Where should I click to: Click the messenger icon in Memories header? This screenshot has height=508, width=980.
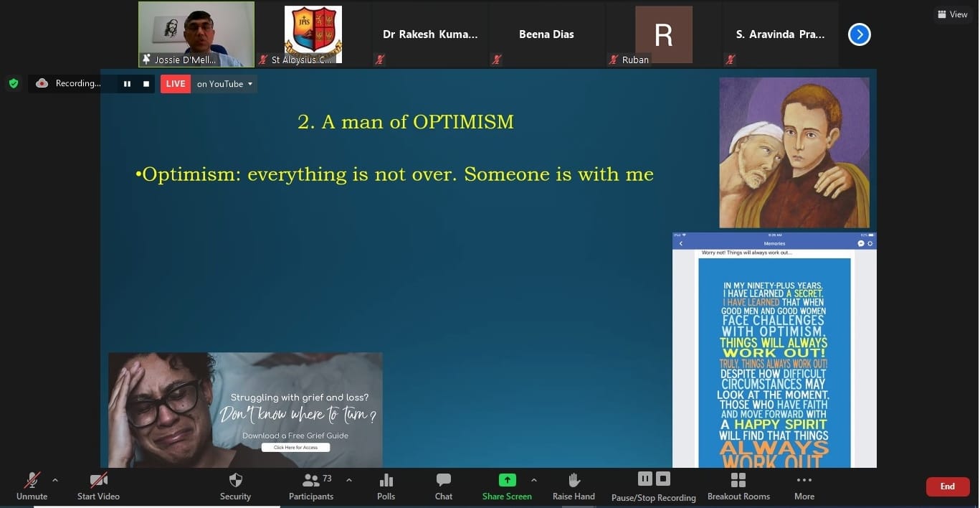coord(861,244)
